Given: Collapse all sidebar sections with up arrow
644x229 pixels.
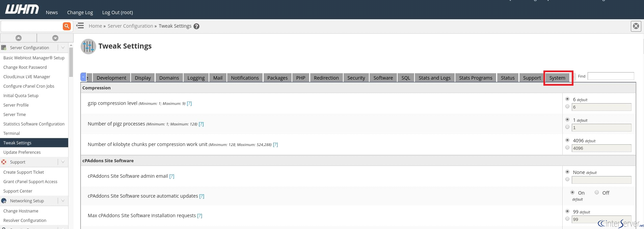Looking at the screenshot, I should coord(19,38).
